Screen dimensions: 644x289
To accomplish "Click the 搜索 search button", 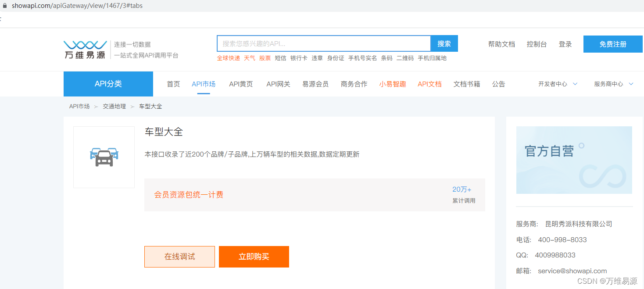I will click(x=444, y=43).
